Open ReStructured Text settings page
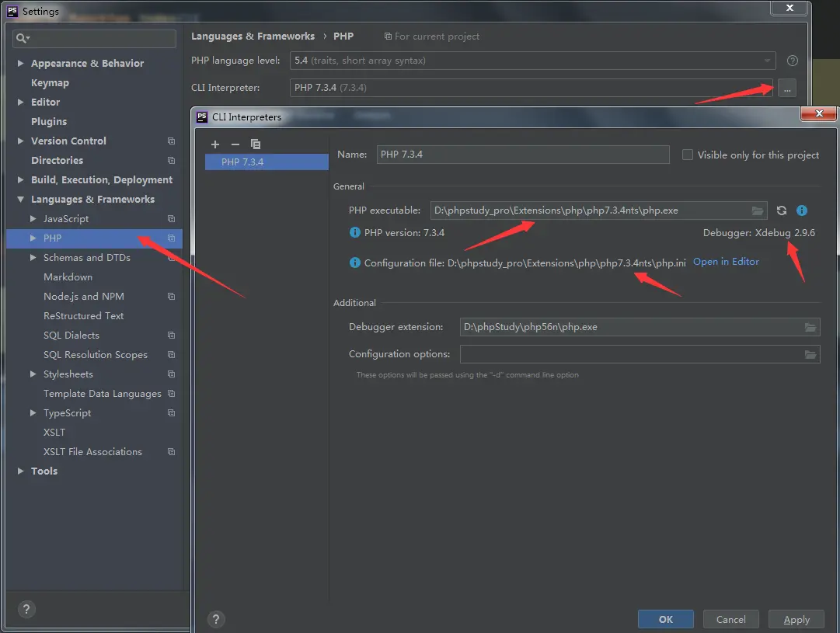 point(84,316)
